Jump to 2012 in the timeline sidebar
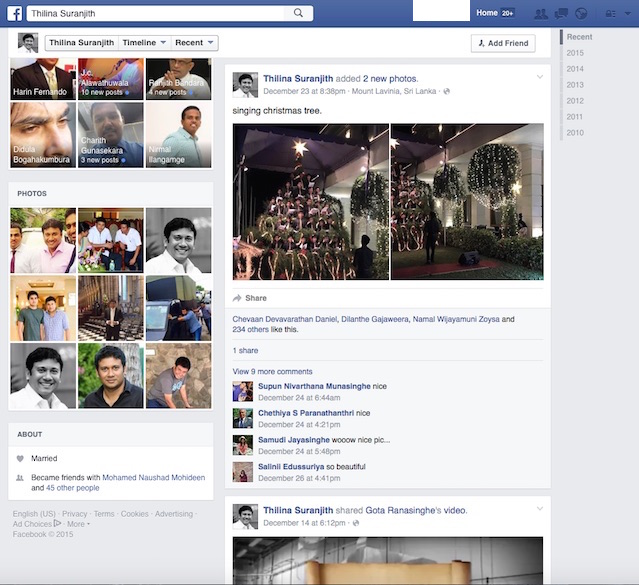Image resolution: width=639 pixels, height=585 pixels. [575, 101]
